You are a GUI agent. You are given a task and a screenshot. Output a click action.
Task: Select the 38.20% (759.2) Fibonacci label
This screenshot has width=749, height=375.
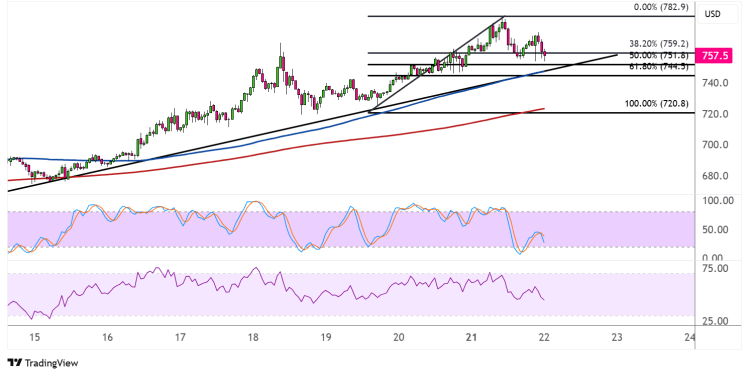pyautogui.click(x=659, y=44)
